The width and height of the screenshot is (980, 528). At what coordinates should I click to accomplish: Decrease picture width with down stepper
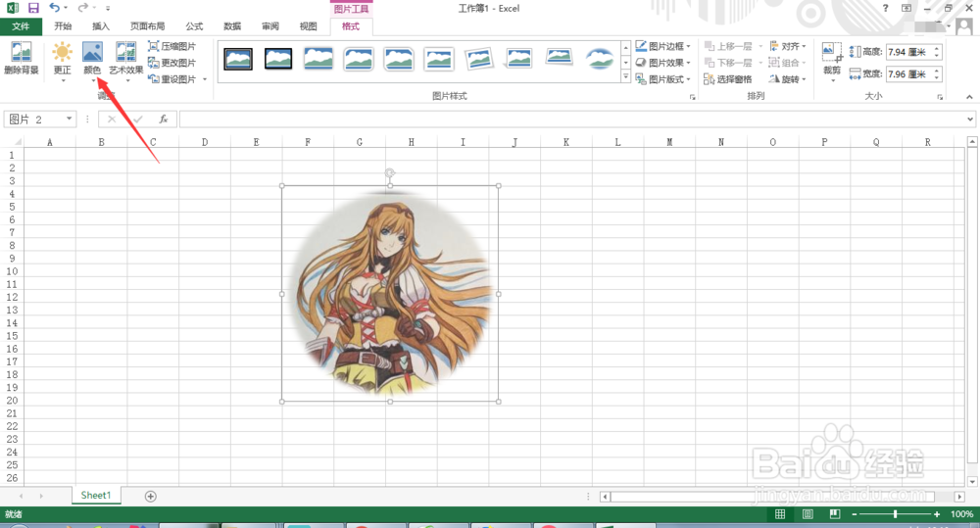point(937,77)
